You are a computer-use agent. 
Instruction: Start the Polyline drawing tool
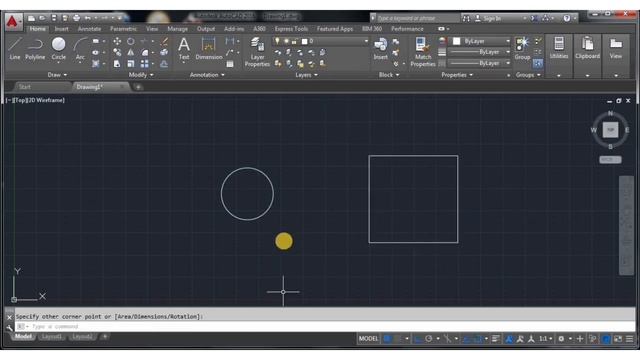point(35,49)
